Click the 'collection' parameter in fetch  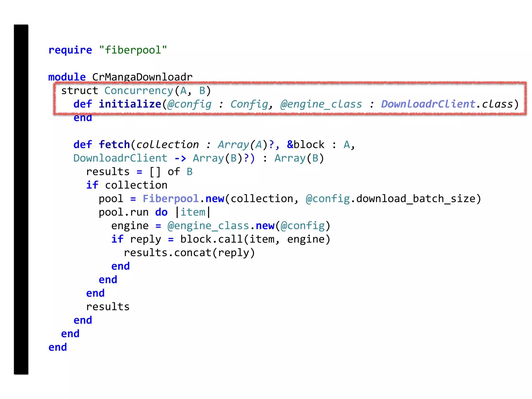click(x=168, y=145)
